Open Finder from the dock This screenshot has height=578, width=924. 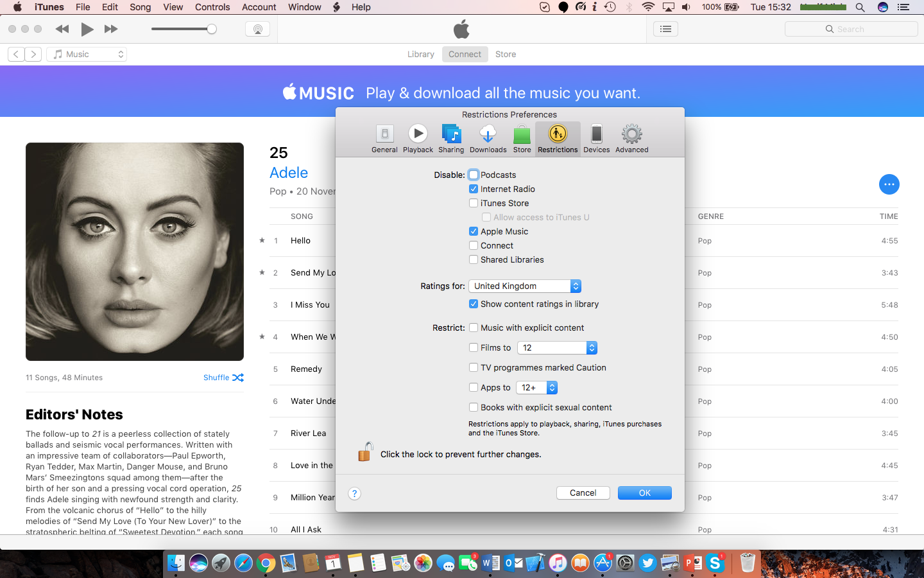[176, 563]
